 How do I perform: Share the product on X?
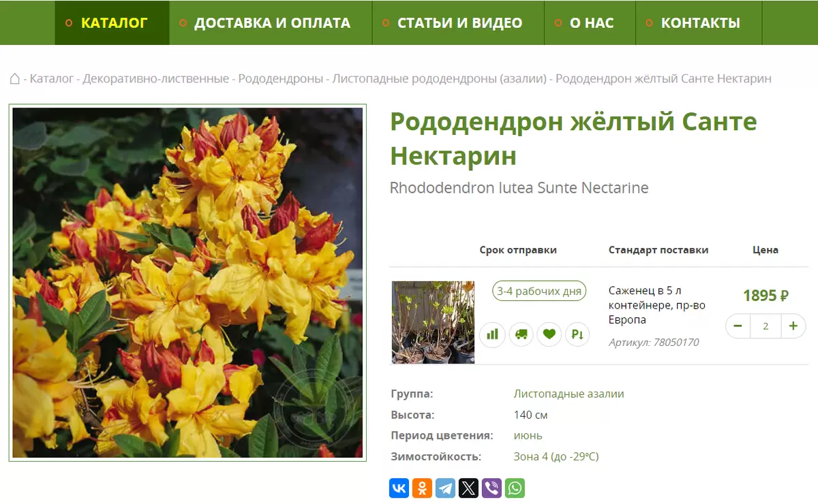(x=468, y=488)
